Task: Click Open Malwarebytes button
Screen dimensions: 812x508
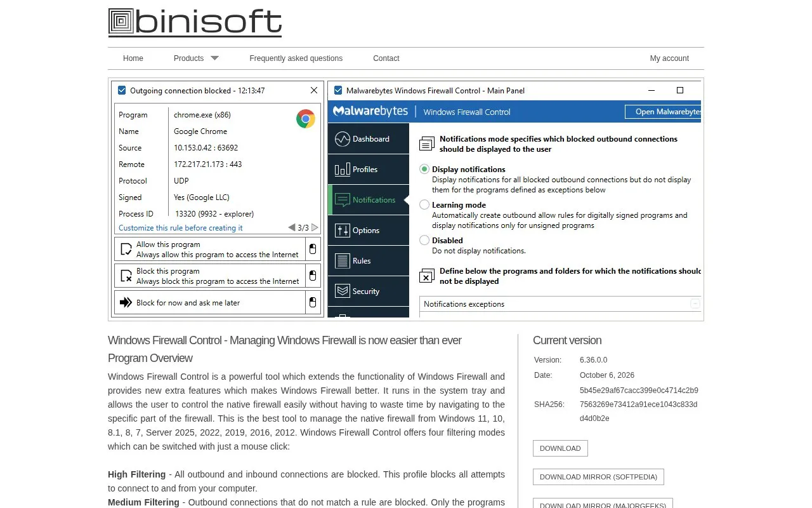Action: click(x=663, y=112)
